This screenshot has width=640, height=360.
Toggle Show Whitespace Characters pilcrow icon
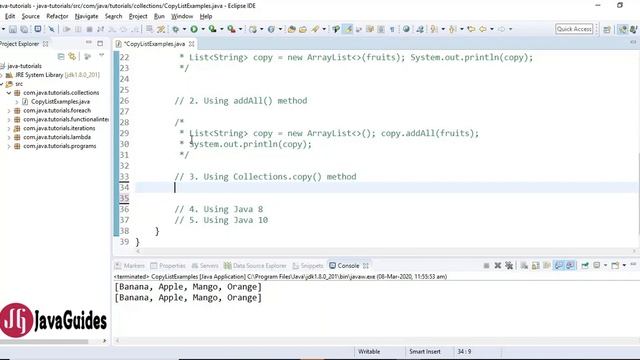click(392, 29)
